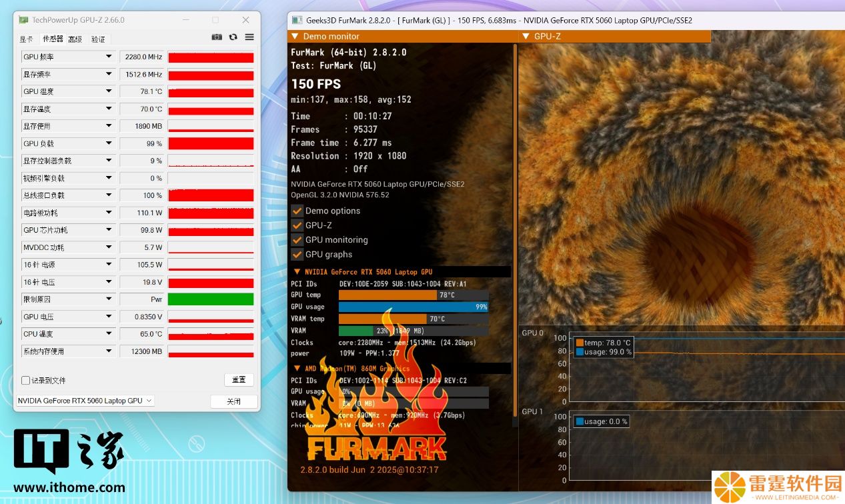Click the GPU-Z app icon in title bar
This screenshot has height=504, width=845.
[24, 20]
